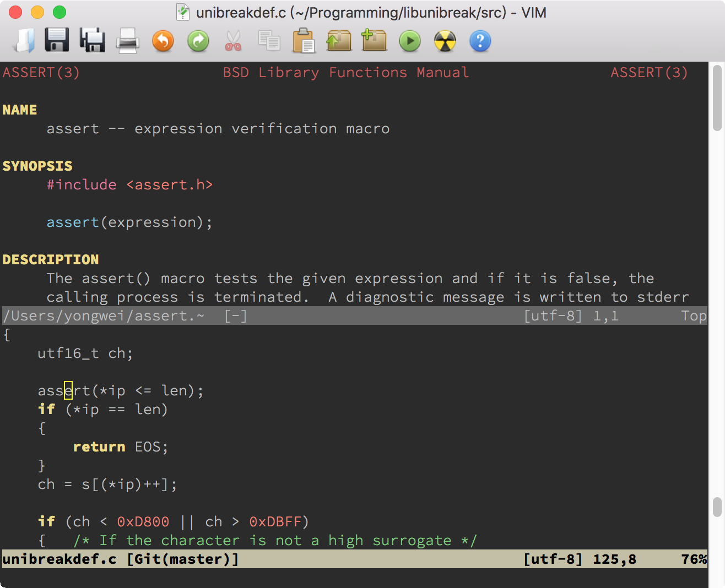Load session with the green-arrow box icon
This screenshot has height=588, width=725.
pos(339,41)
